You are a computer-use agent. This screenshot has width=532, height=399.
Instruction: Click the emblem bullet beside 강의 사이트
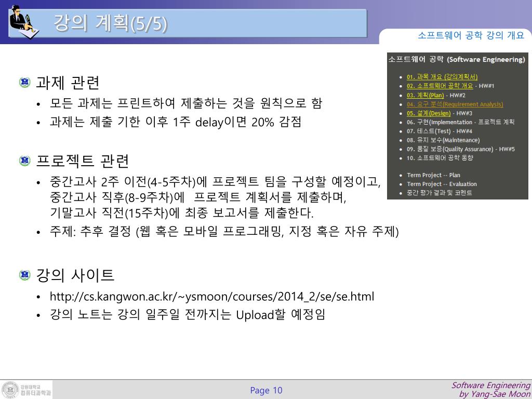coord(25,274)
